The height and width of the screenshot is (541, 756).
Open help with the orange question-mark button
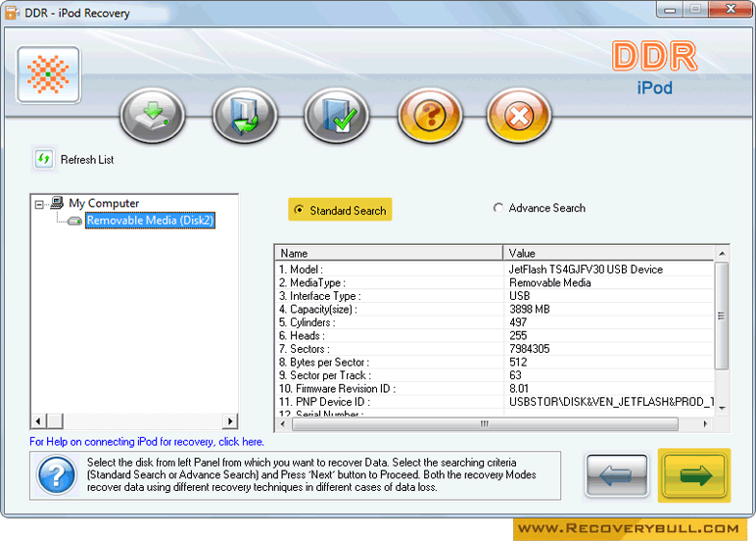430,116
